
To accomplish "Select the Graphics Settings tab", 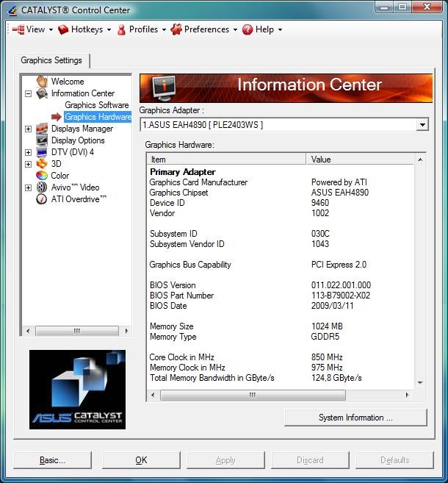I will click(x=51, y=60).
